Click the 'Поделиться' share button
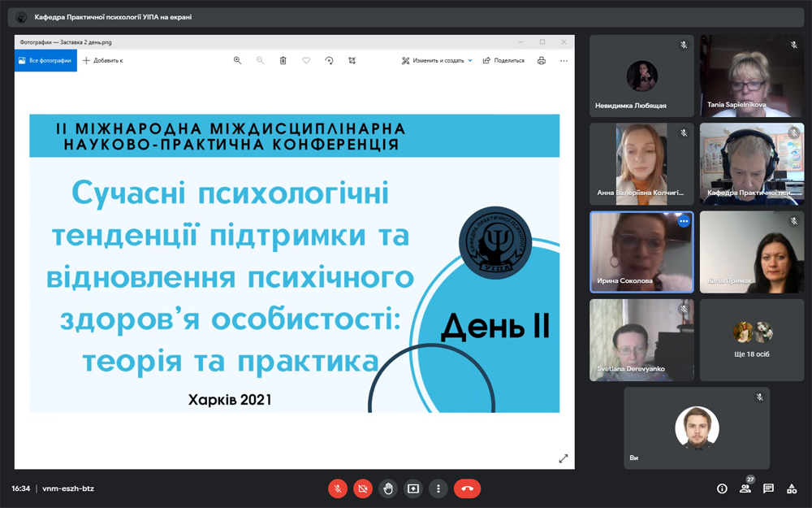The height and width of the screenshot is (508, 812). coord(503,60)
